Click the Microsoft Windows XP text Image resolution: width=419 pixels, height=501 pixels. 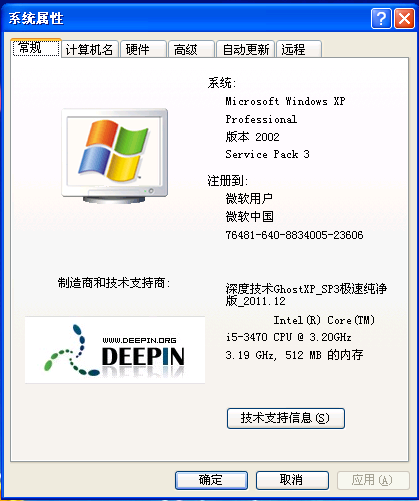285,101
